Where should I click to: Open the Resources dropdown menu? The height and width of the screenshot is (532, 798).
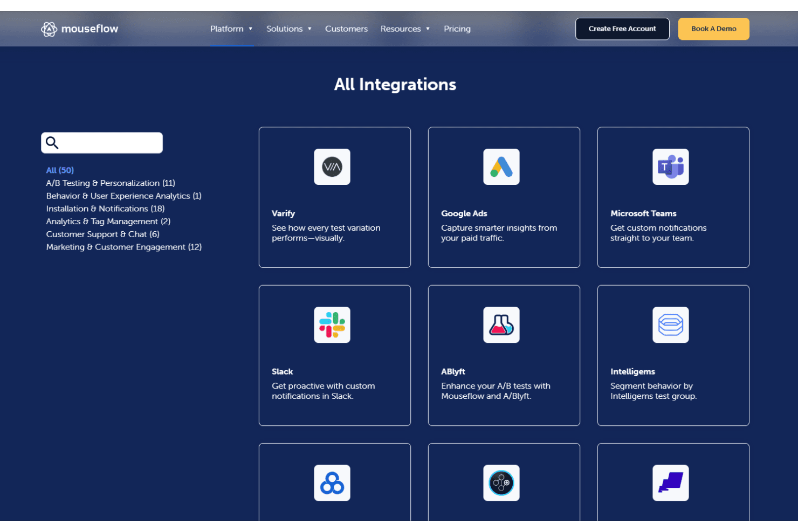click(405, 29)
